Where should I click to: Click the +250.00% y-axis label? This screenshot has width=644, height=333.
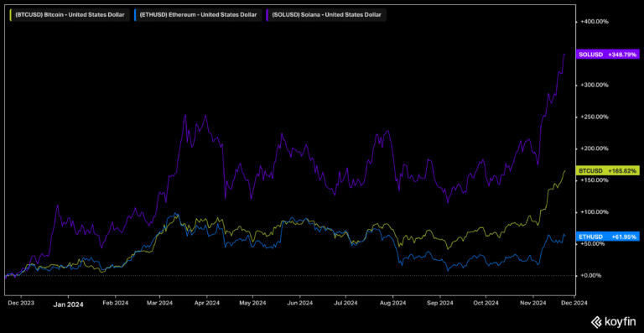pyautogui.click(x=595, y=117)
